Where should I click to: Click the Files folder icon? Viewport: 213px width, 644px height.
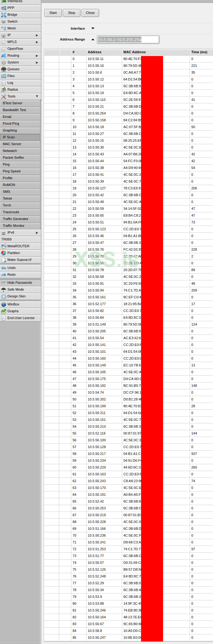(4, 76)
